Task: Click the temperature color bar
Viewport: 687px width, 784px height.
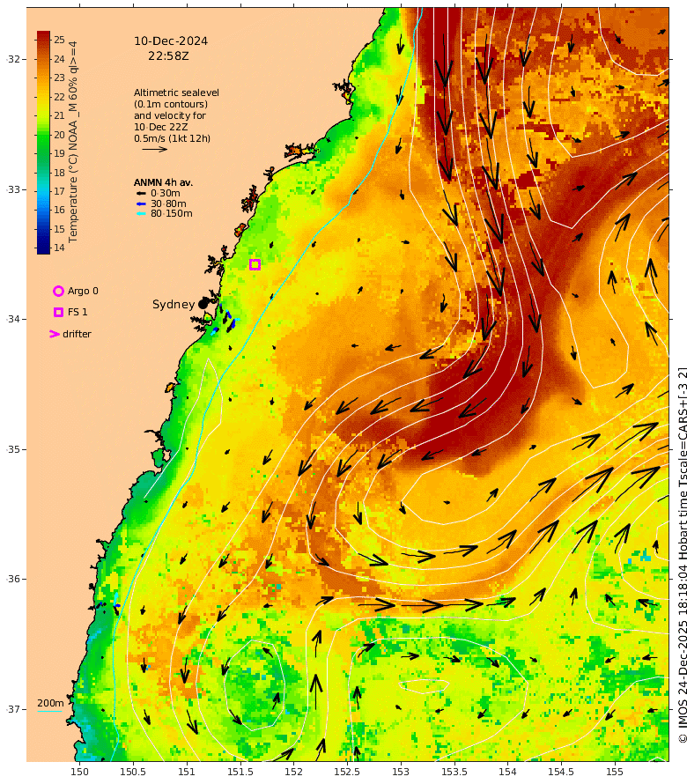Action: [x=43, y=143]
